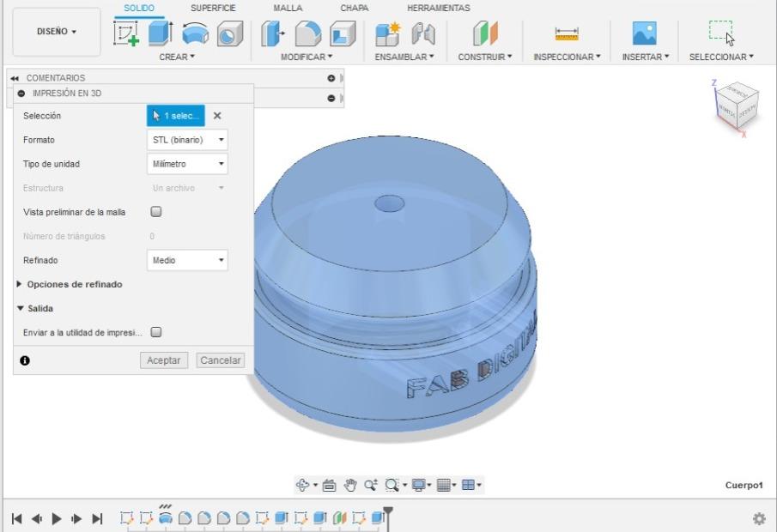Click the Offset Plane construct icon
This screenshot has width=777, height=532.
pos(485,33)
